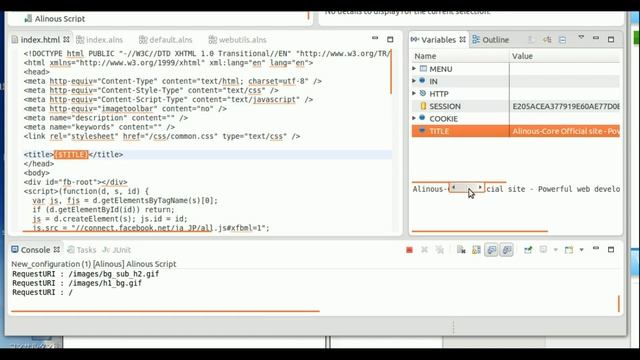Maximize the Variables view

coord(611,39)
